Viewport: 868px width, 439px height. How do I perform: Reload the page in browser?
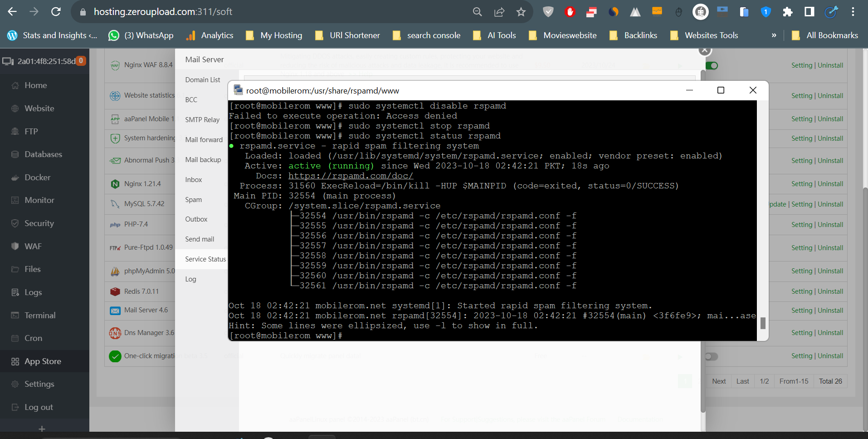pos(56,12)
